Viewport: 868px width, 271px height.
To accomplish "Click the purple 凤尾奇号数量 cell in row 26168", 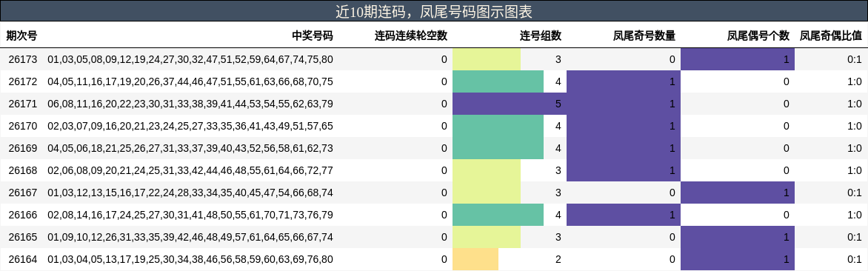I will pos(624,170).
